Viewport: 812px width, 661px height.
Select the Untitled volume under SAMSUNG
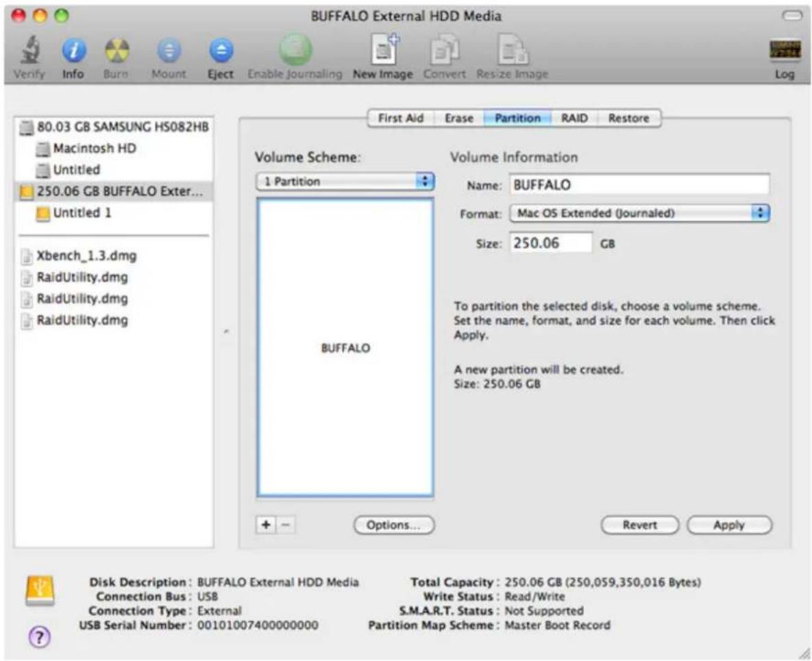click(x=114, y=170)
